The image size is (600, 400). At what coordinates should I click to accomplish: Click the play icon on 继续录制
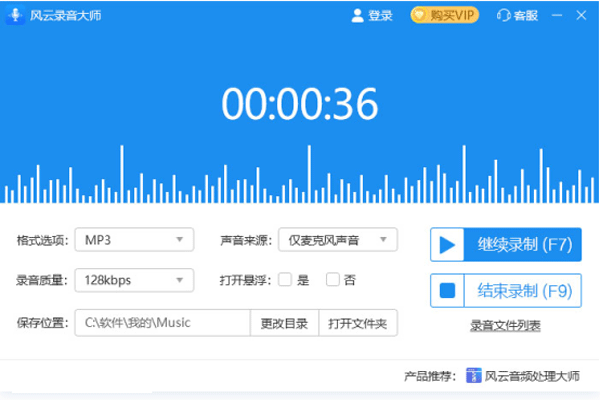point(447,244)
